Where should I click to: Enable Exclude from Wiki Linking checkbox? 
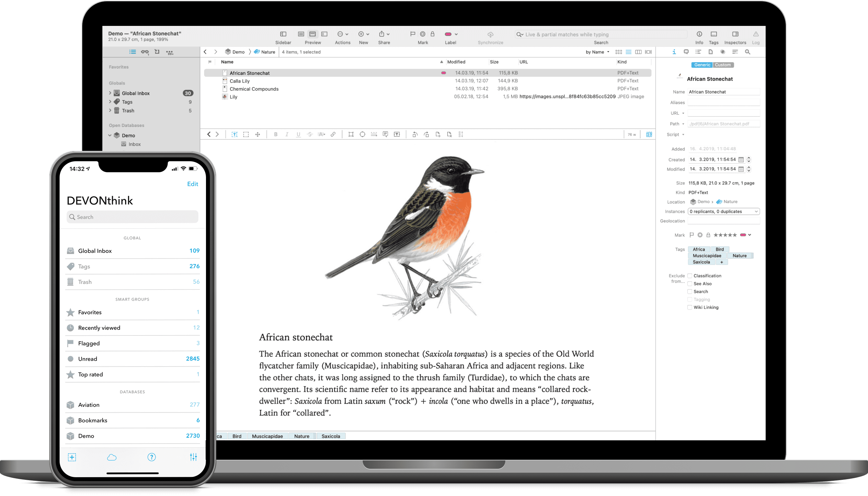tap(690, 307)
